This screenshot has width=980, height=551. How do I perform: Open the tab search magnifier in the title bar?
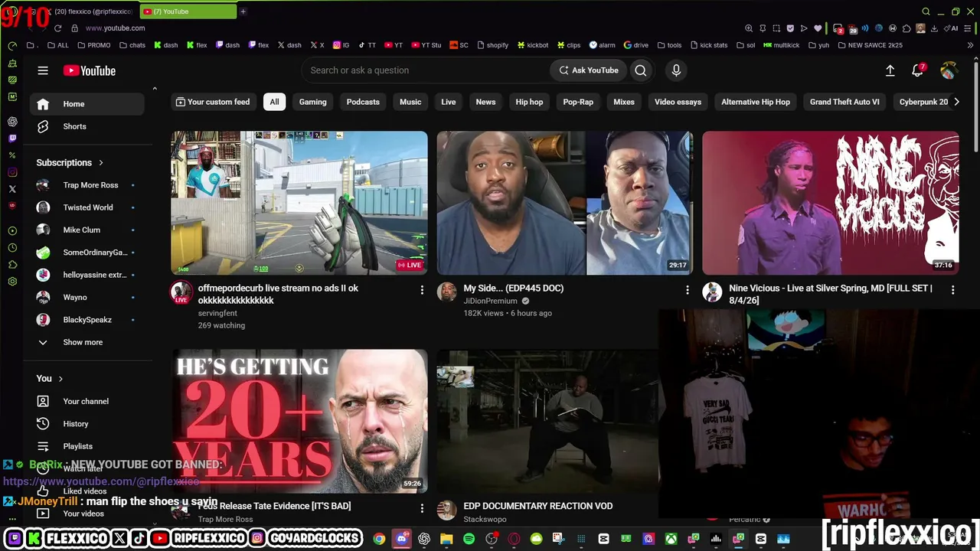click(x=926, y=11)
